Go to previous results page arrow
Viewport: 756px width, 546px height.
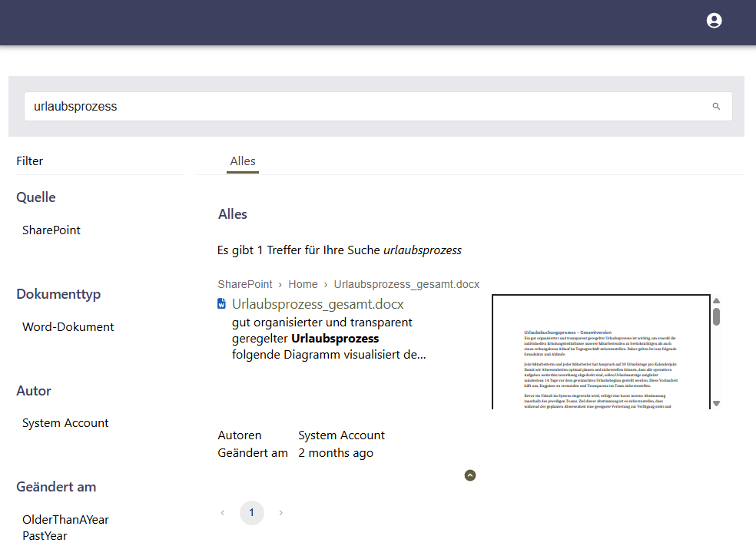point(223,512)
